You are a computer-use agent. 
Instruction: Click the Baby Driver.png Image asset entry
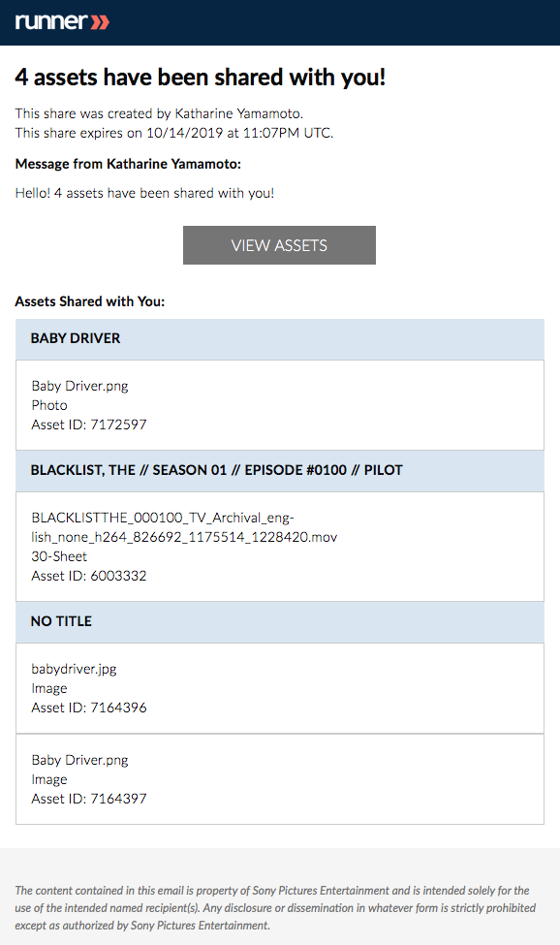tap(280, 779)
